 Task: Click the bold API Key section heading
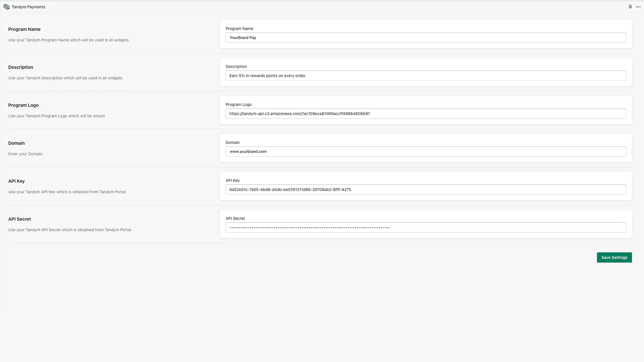coord(17,181)
